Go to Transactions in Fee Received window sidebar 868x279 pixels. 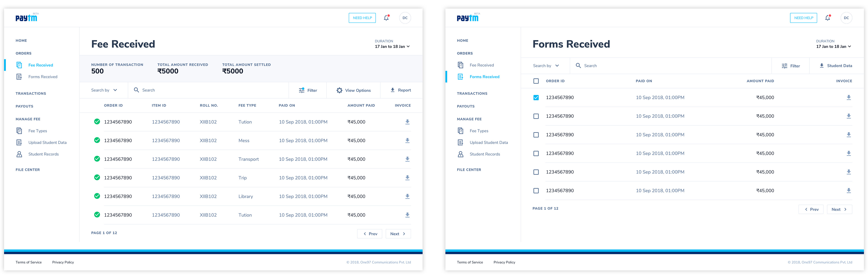coord(31,93)
